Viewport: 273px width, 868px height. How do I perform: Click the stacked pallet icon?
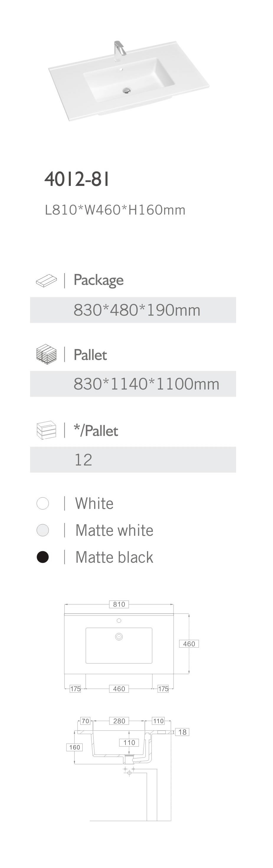[46, 354]
